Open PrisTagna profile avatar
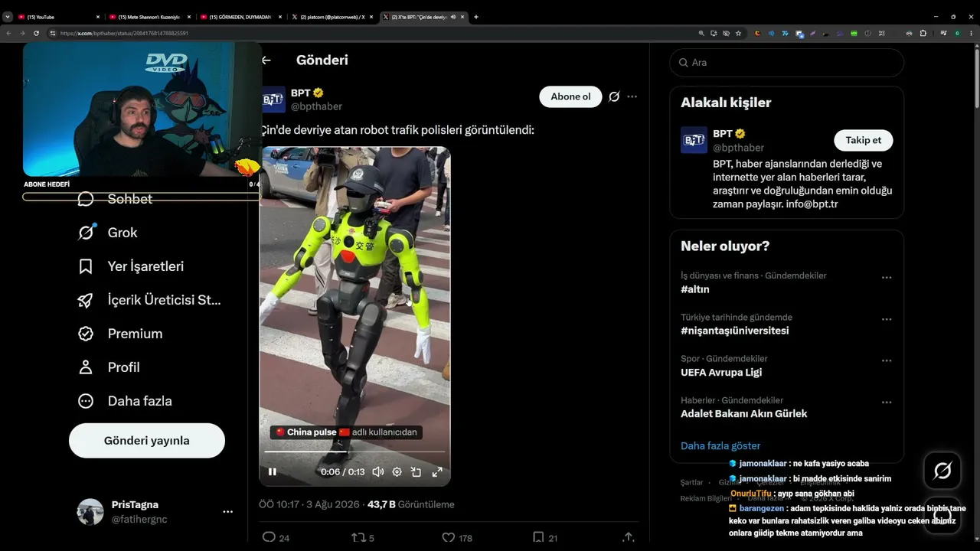The height and width of the screenshot is (551, 980). click(90, 512)
